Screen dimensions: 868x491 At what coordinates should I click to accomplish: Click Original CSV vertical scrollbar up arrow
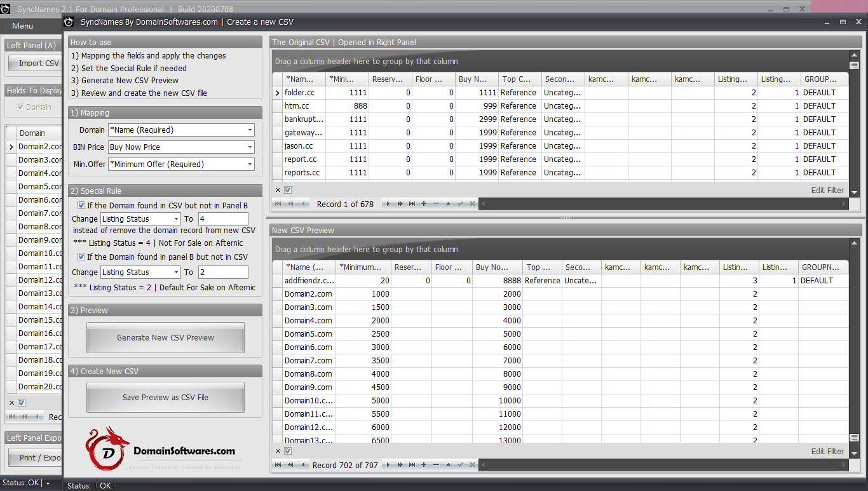854,55
